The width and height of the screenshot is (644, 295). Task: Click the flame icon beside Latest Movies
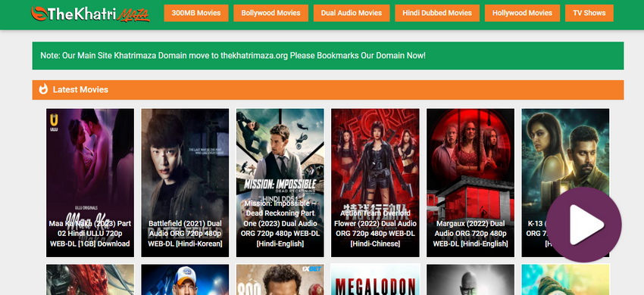click(x=43, y=89)
